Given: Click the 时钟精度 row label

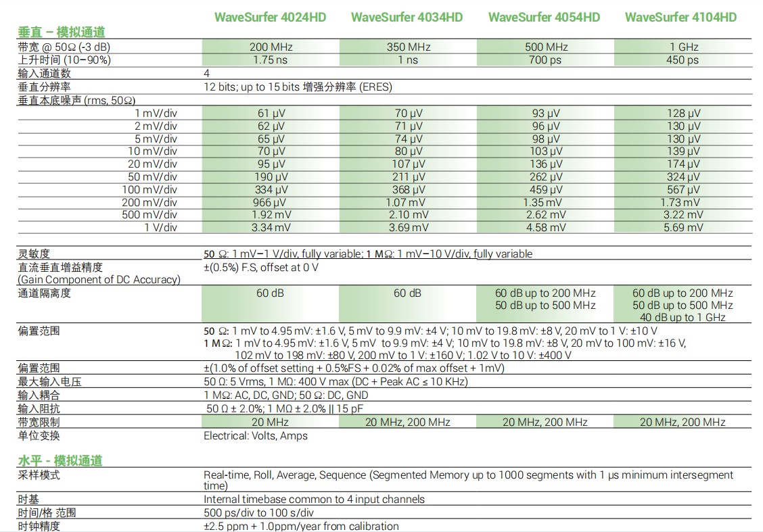Looking at the screenshot, I should tap(39, 526).
